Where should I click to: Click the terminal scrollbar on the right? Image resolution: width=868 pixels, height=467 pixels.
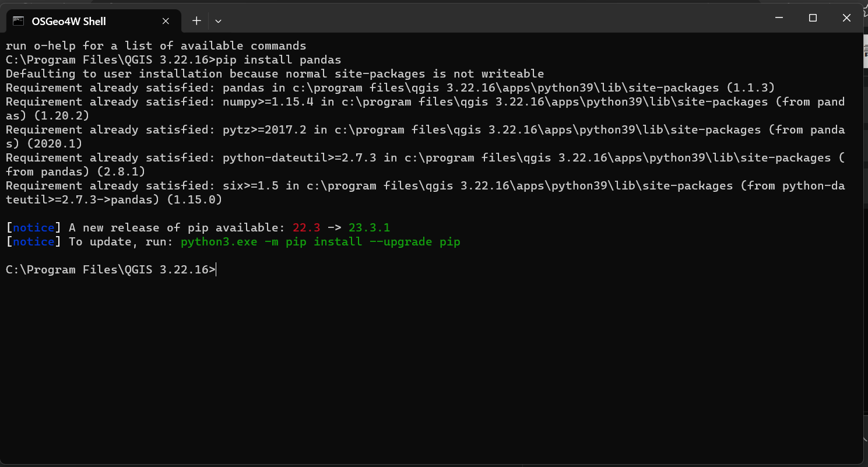[865, 52]
